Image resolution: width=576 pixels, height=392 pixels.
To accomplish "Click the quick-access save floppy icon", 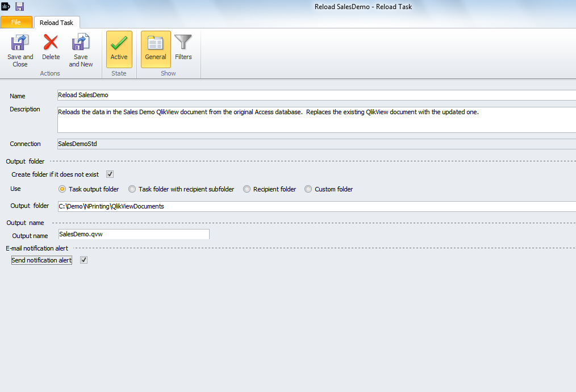I will pyautogui.click(x=19, y=6).
